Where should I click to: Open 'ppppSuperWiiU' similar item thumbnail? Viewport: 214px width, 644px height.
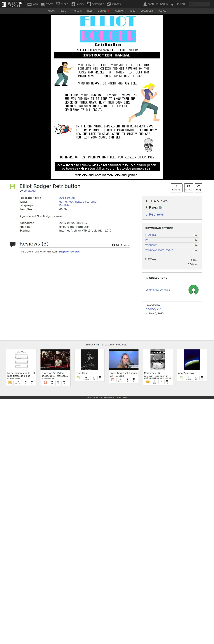[x=192, y=360]
